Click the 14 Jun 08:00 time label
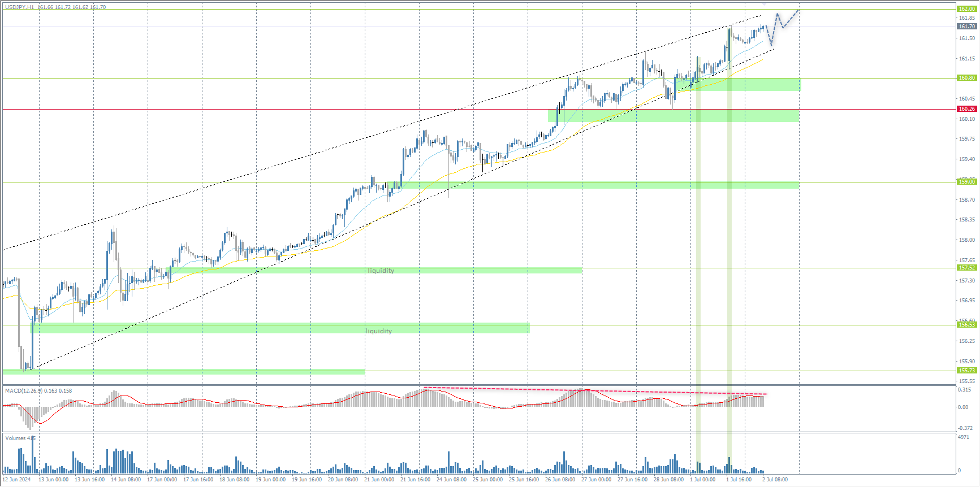The height and width of the screenshot is (487, 980). point(126,480)
